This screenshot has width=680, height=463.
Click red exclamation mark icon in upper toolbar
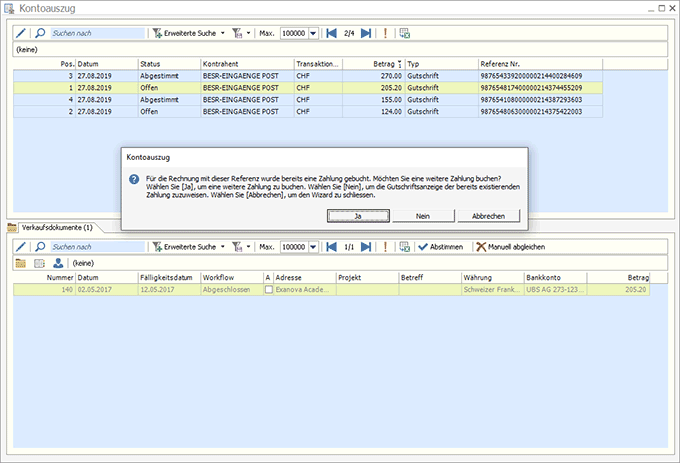[x=385, y=33]
